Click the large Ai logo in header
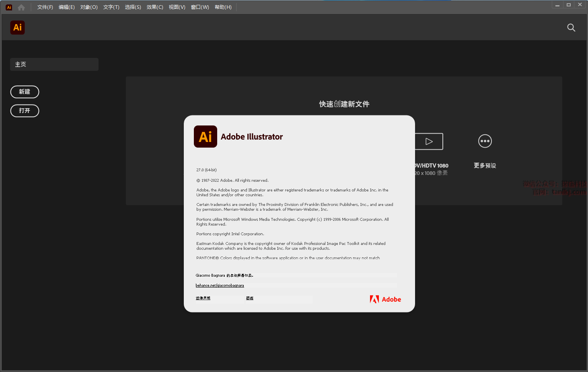Viewport: 588px width, 372px height. (17, 27)
